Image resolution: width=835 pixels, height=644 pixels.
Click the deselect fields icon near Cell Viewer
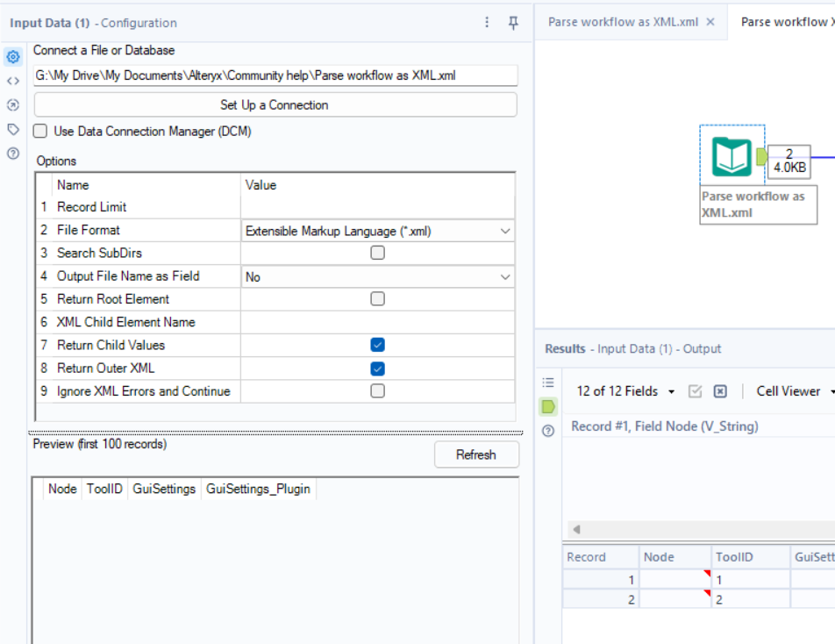click(721, 391)
